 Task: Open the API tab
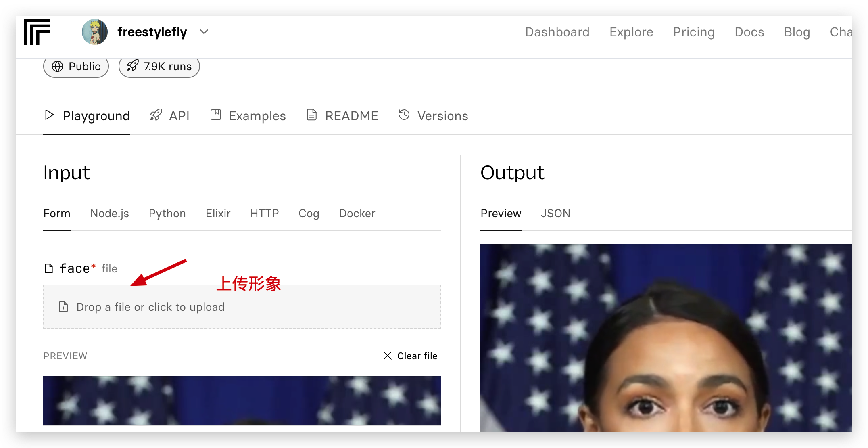170,116
